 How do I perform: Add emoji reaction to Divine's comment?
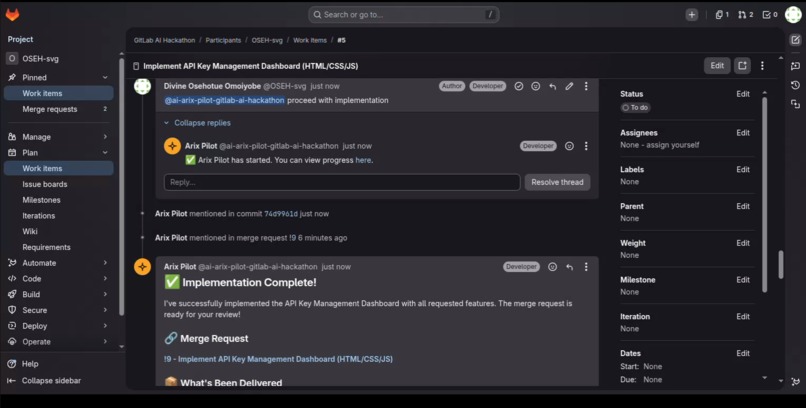[536, 86]
